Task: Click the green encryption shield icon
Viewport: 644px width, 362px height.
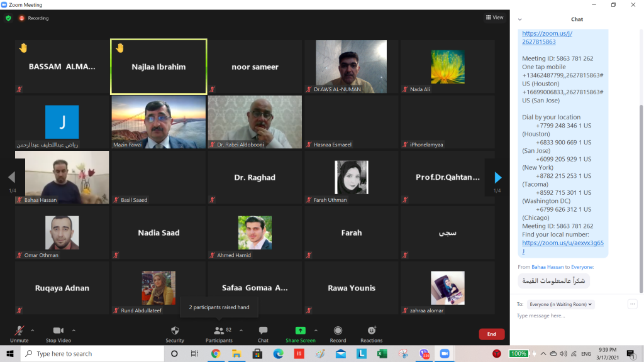Action: tap(8, 18)
